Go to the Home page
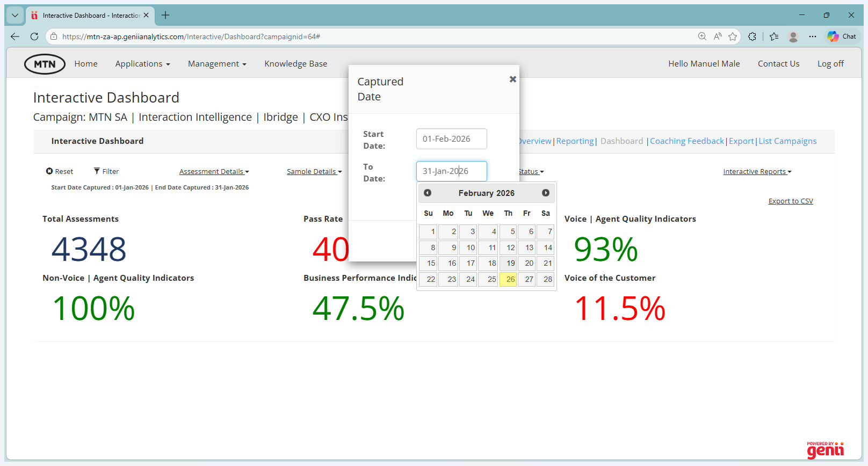 tap(86, 64)
